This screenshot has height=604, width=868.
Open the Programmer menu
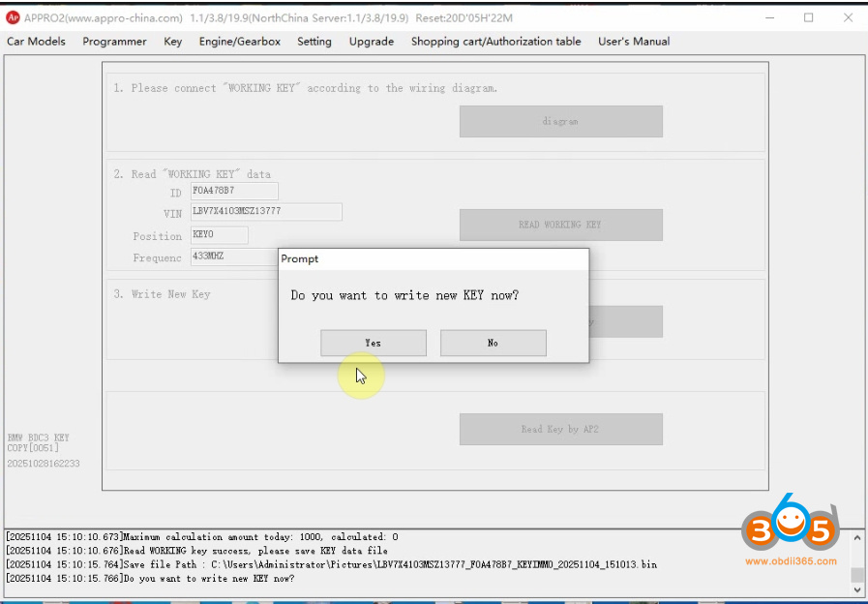(114, 42)
